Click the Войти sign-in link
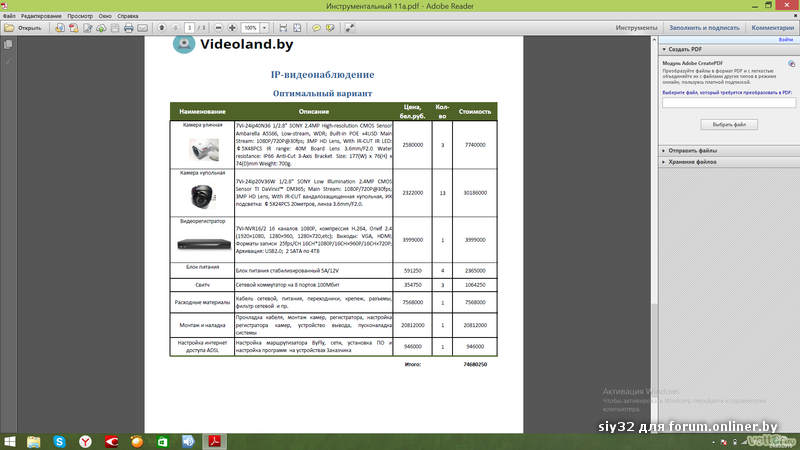 point(786,39)
